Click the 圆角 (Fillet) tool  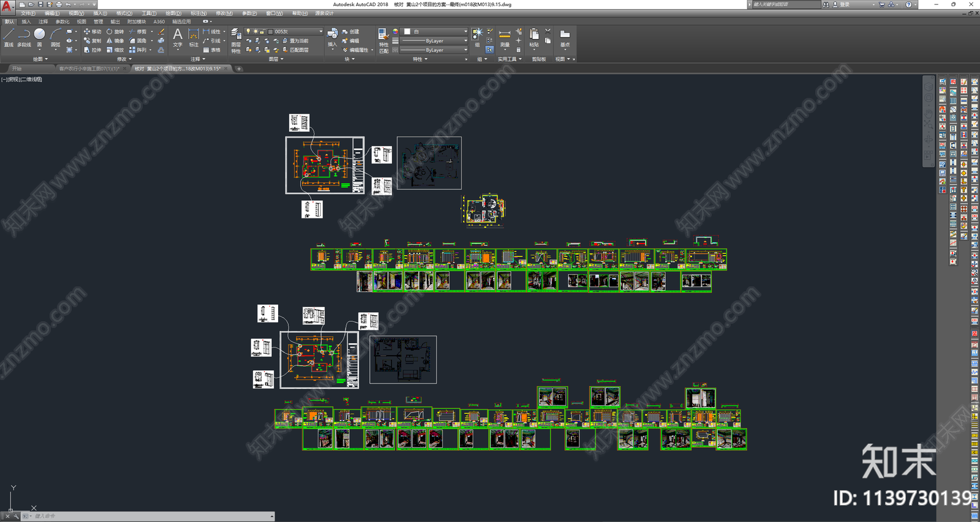[138, 40]
